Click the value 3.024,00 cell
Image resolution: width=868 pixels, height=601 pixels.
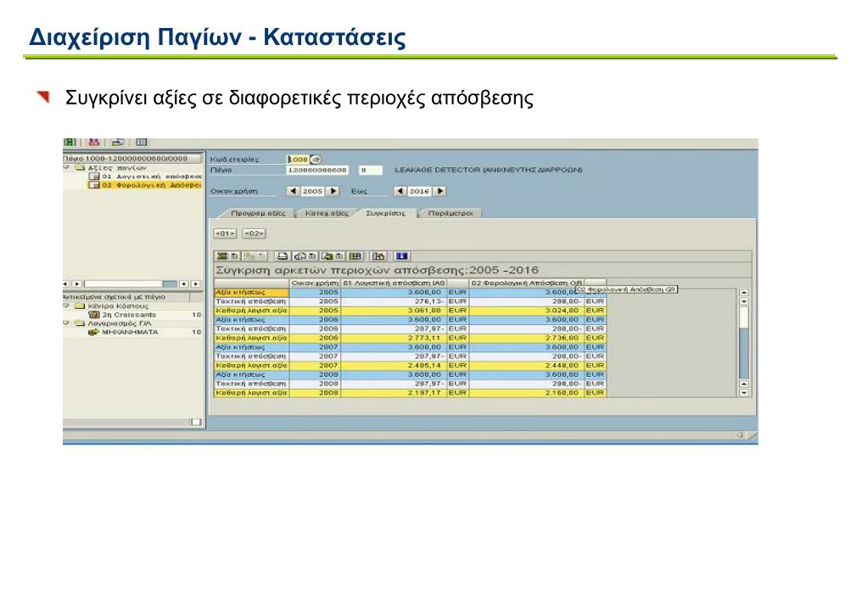pyautogui.click(x=526, y=310)
